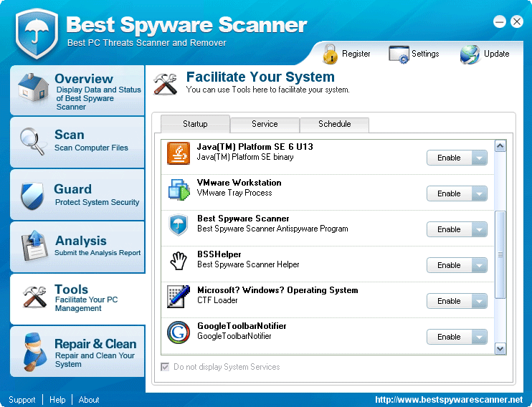Viewport: 532px width, 407px height.
Task: Click the umbrella shield logo
Action: 37,33
